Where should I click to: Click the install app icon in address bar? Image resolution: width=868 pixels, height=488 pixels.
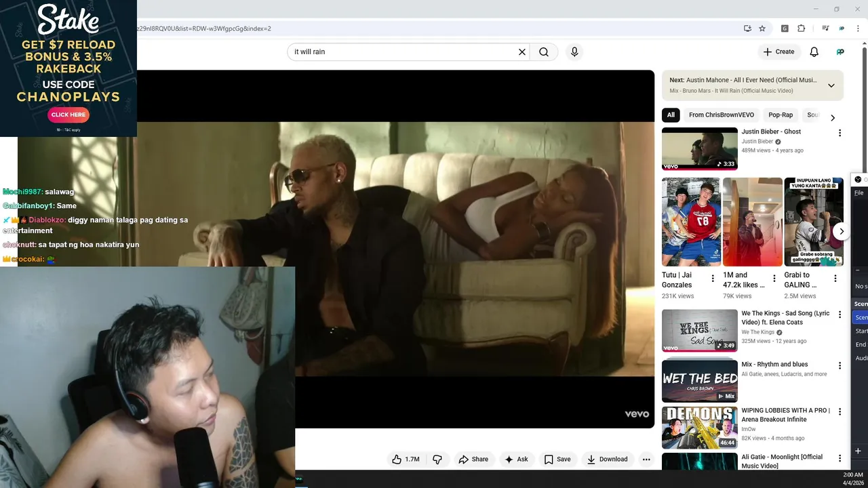tap(747, 28)
